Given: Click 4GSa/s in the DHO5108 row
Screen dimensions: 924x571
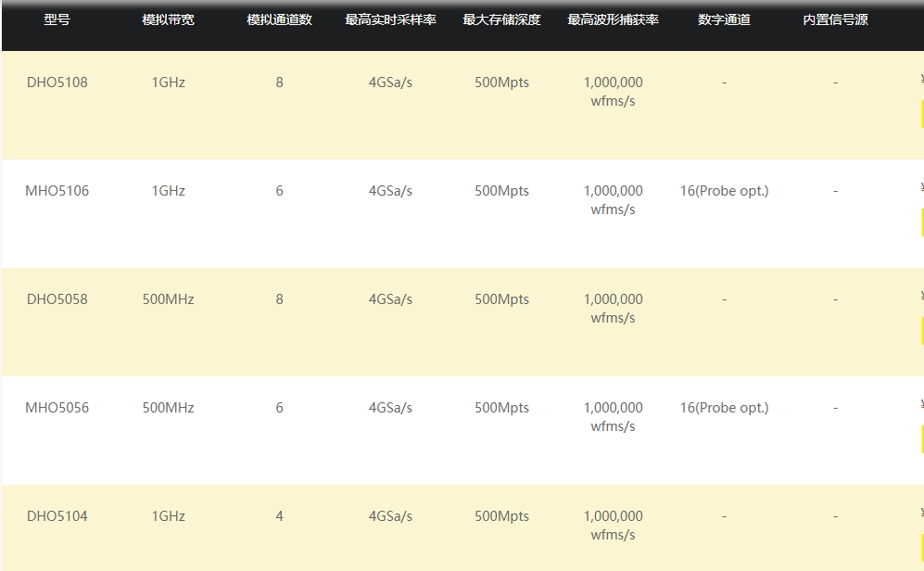Looking at the screenshot, I should pyautogui.click(x=391, y=82).
